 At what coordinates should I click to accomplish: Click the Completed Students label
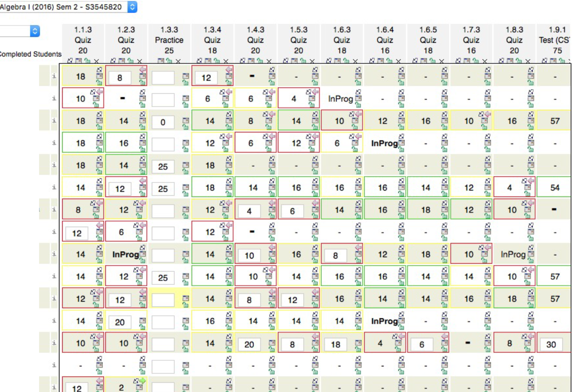pyautogui.click(x=31, y=54)
